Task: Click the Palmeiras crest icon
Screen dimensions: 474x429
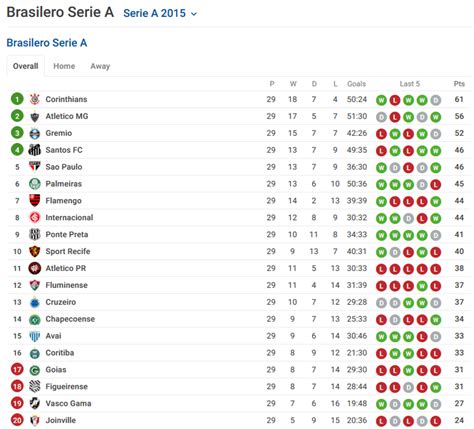Action: point(35,184)
